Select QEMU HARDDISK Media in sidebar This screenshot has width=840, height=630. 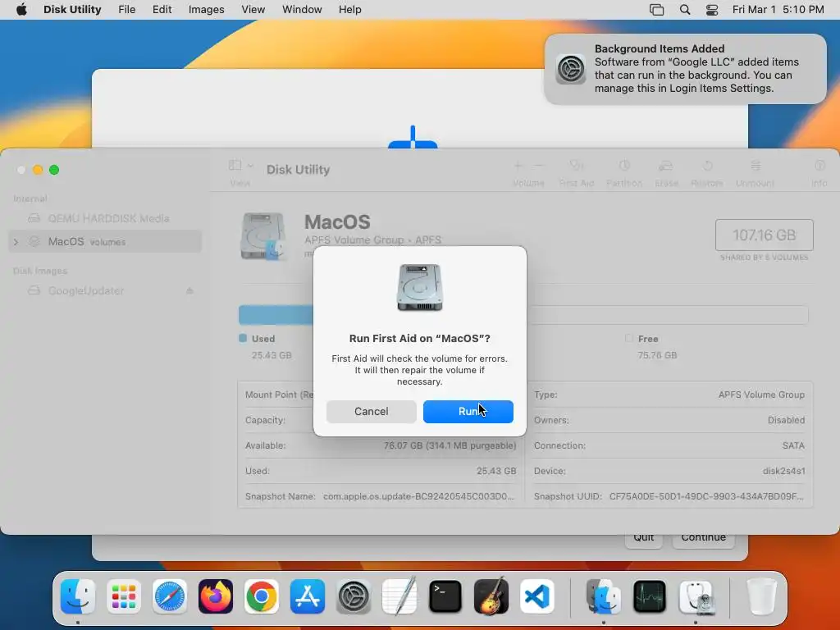coord(105,218)
